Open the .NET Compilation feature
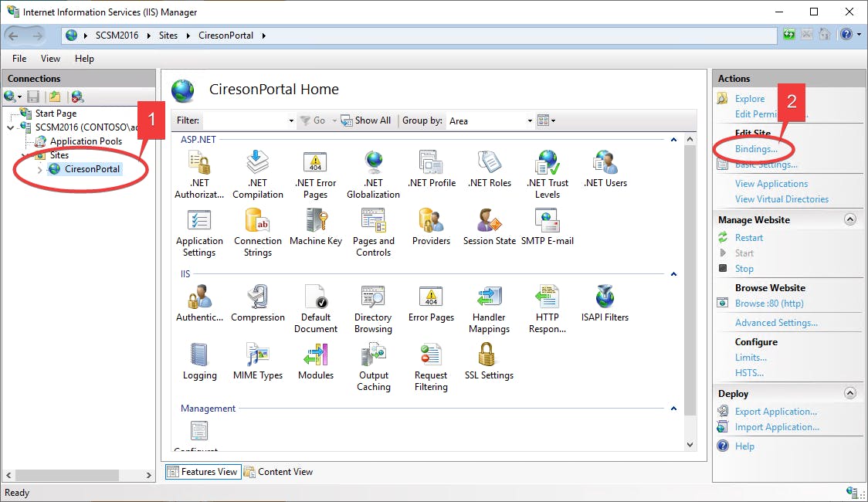Image resolution: width=868 pixels, height=502 pixels. click(x=257, y=175)
